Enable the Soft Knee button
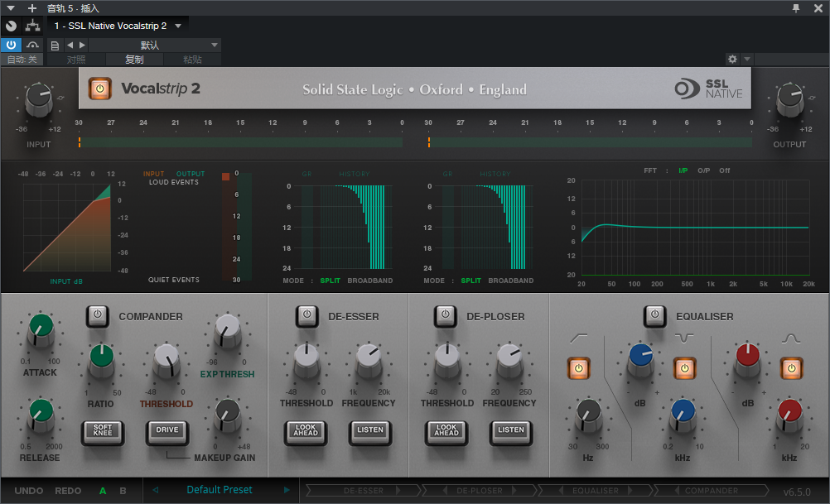 [103, 431]
